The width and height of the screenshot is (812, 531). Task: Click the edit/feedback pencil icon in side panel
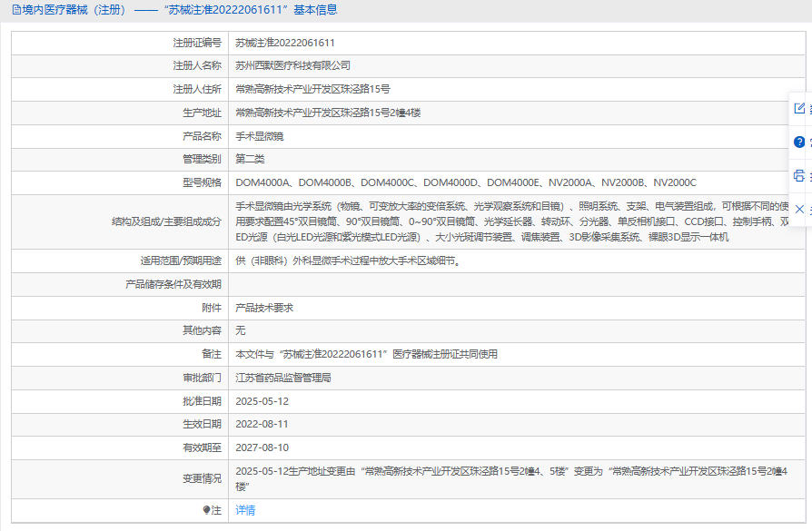pos(799,108)
